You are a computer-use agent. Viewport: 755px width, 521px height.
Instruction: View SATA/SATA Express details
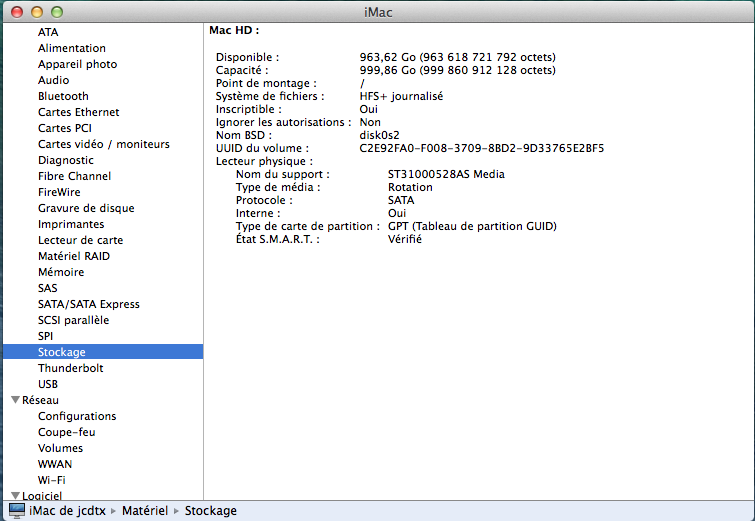[88, 304]
